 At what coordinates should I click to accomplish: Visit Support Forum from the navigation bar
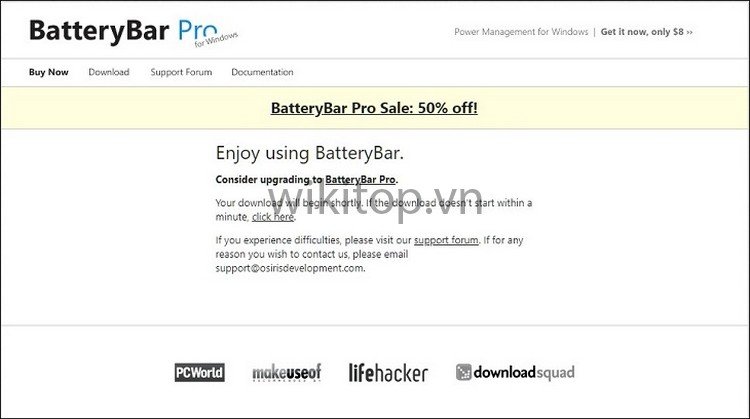[181, 72]
